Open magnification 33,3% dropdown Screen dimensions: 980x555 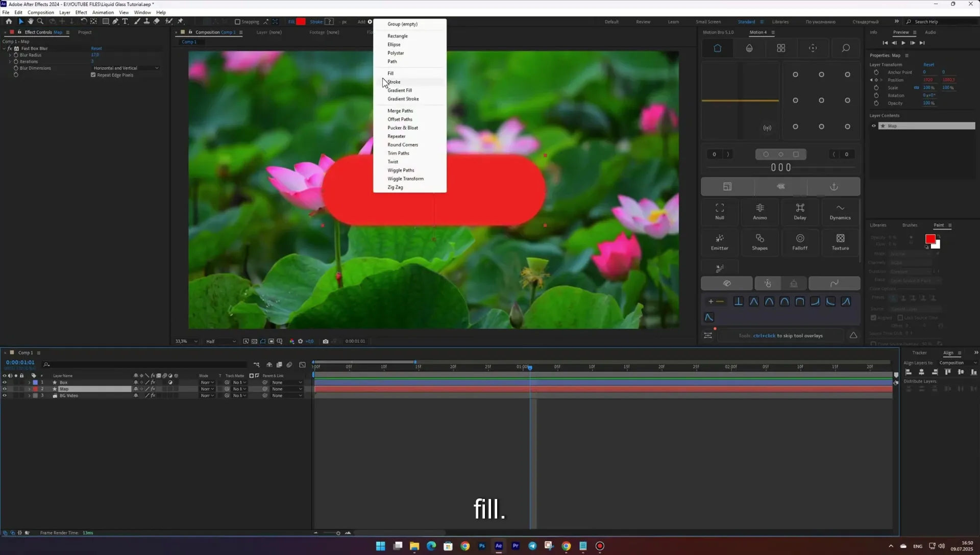click(186, 341)
